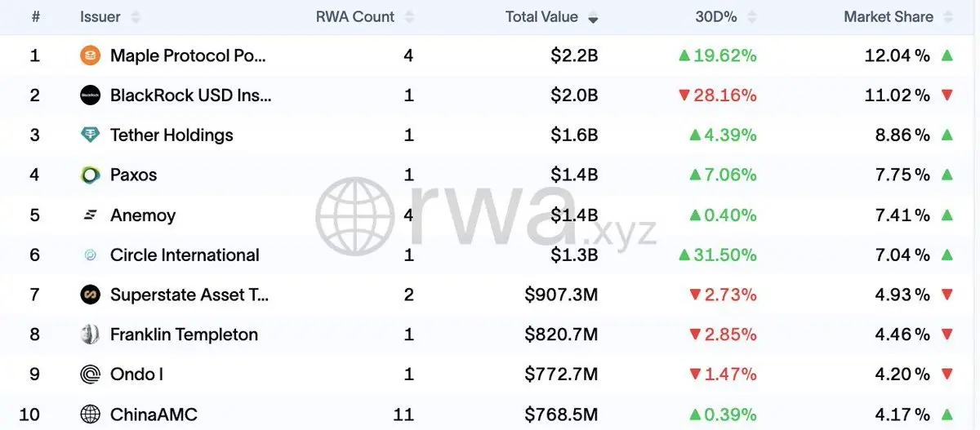
Task: Click the green up arrow beside 7.41%
Action: coord(947,215)
